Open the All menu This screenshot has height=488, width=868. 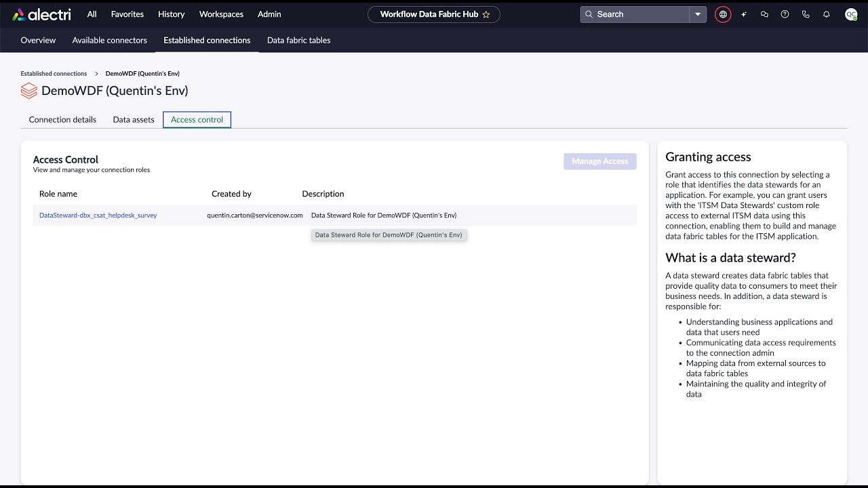(x=92, y=14)
